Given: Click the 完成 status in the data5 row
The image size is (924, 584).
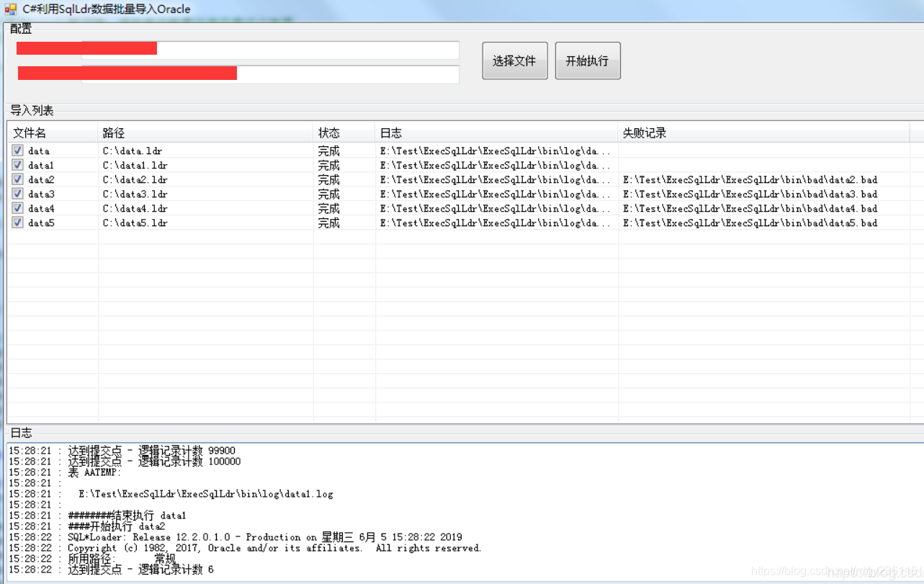Looking at the screenshot, I should (x=329, y=223).
